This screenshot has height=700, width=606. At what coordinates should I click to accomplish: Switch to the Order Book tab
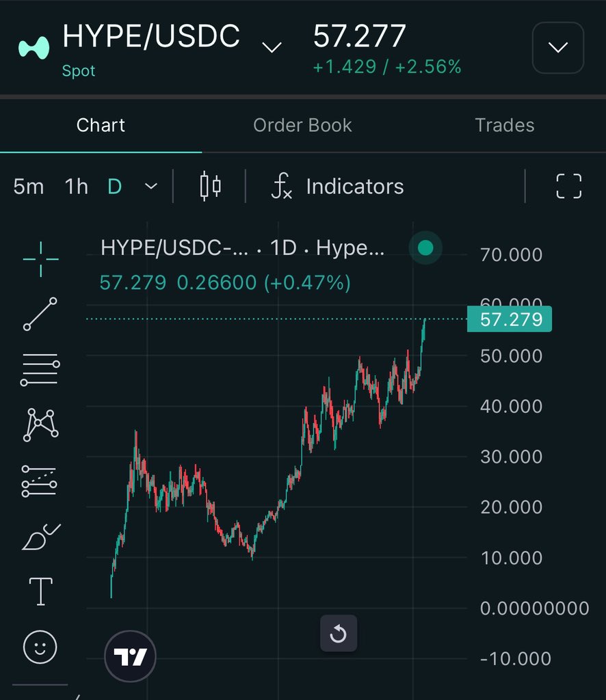(x=303, y=126)
